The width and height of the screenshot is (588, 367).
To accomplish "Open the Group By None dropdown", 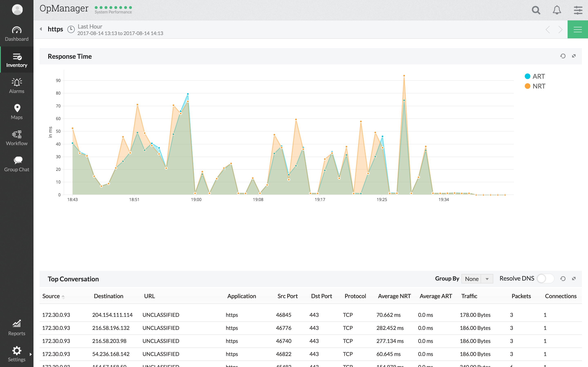I will (x=477, y=279).
